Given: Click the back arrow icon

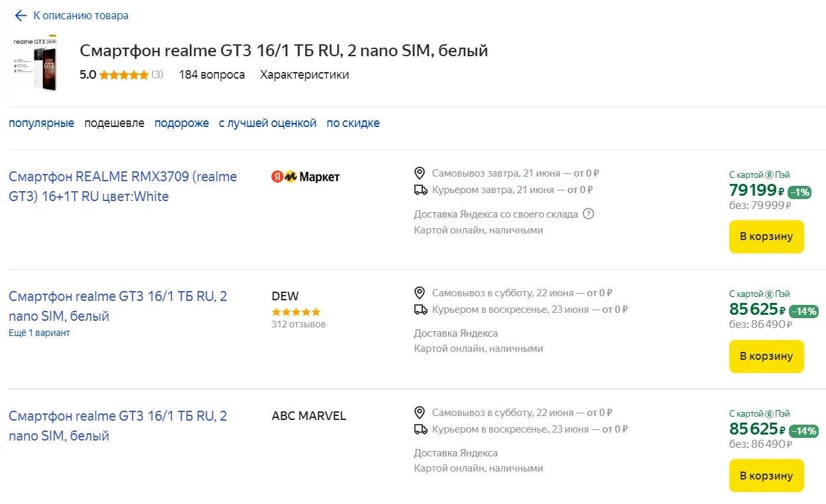Looking at the screenshot, I should point(21,15).
